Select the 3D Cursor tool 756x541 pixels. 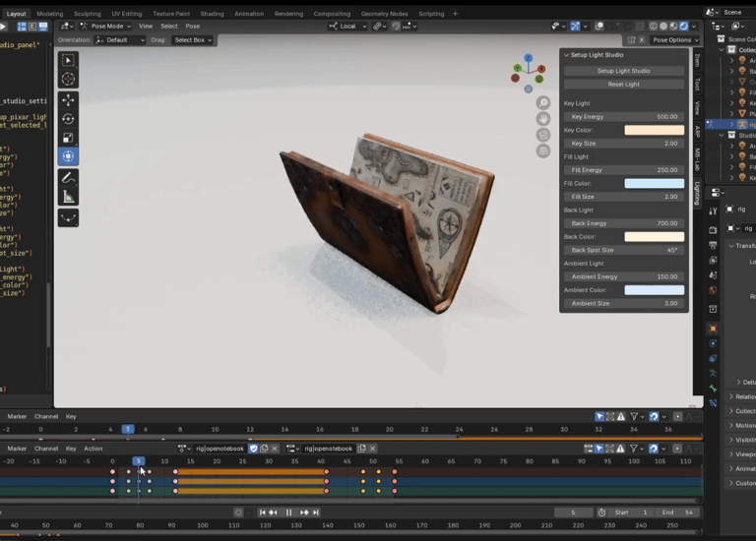click(68, 79)
